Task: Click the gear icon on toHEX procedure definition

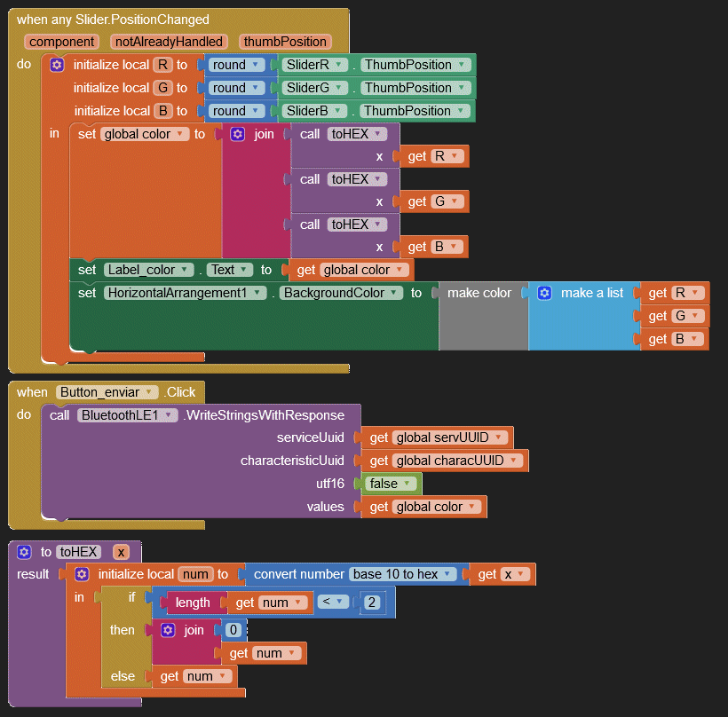Action: [24, 551]
